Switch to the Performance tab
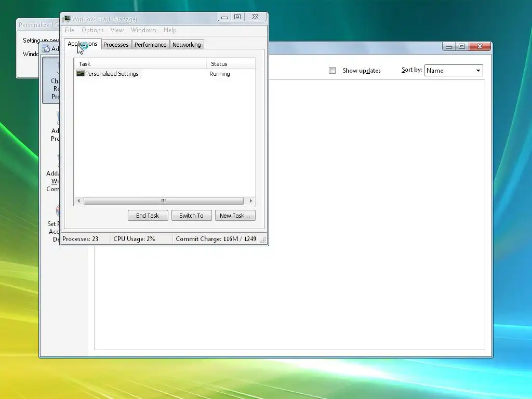 (x=150, y=45)
